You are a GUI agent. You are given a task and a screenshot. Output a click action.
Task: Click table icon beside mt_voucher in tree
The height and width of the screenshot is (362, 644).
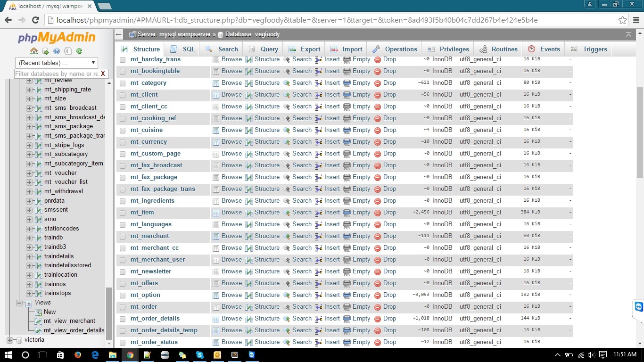coord(39,173)
